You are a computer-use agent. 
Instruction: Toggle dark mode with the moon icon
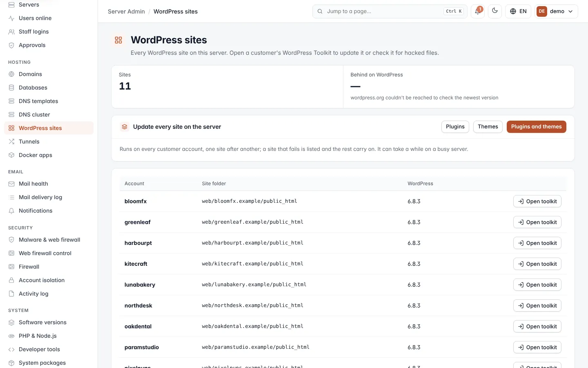(495, 11)
